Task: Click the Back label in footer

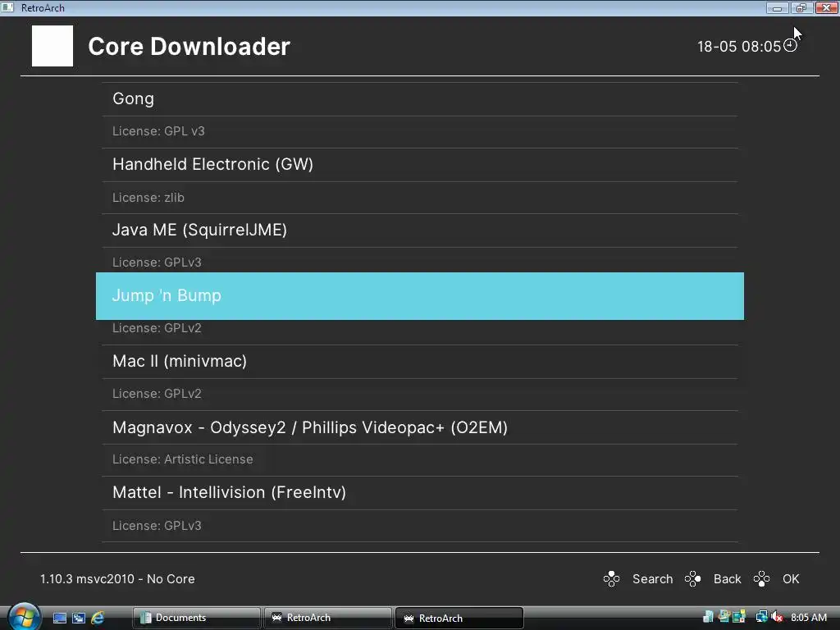Action: pyautogui.click(x=727, y=579)
